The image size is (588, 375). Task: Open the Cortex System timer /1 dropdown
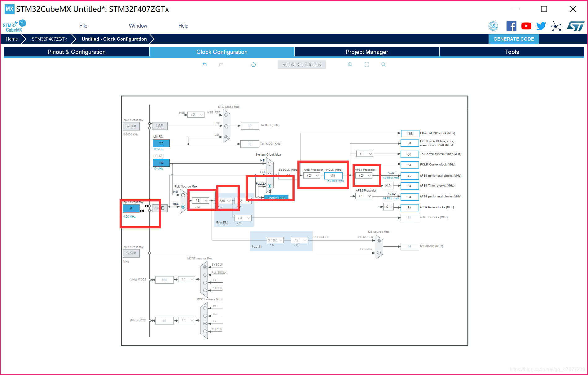click(365, 154)
